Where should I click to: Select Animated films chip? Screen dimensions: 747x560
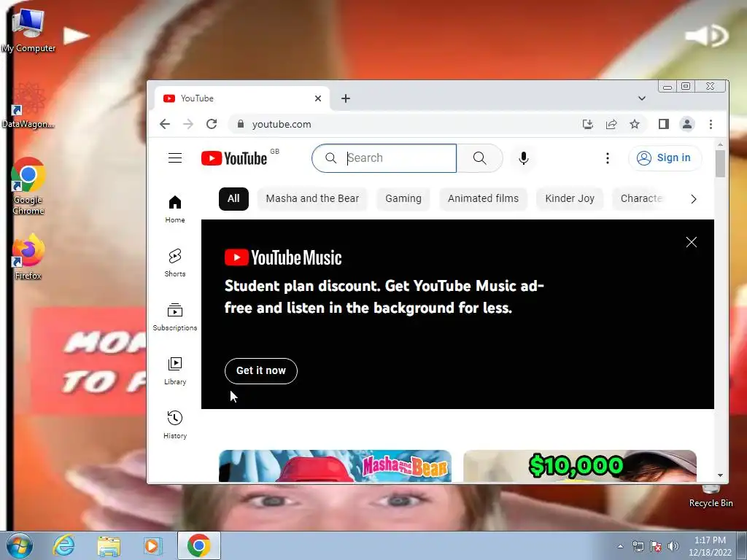483,199
